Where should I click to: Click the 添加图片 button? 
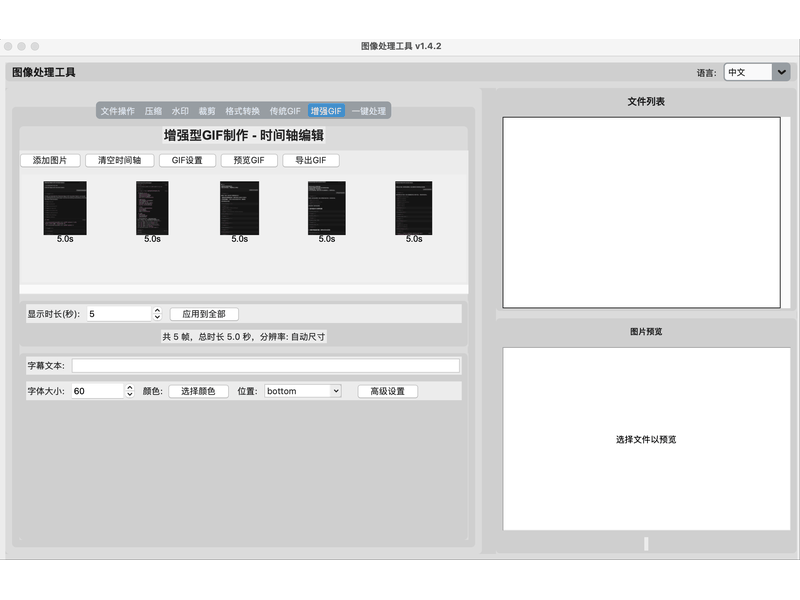point(50,160)
